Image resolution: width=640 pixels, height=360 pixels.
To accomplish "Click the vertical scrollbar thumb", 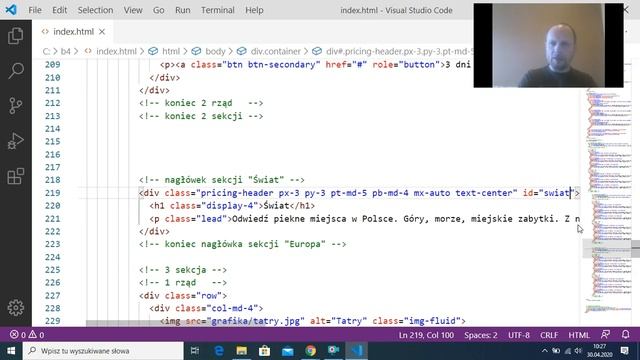I will coord(636,249).
